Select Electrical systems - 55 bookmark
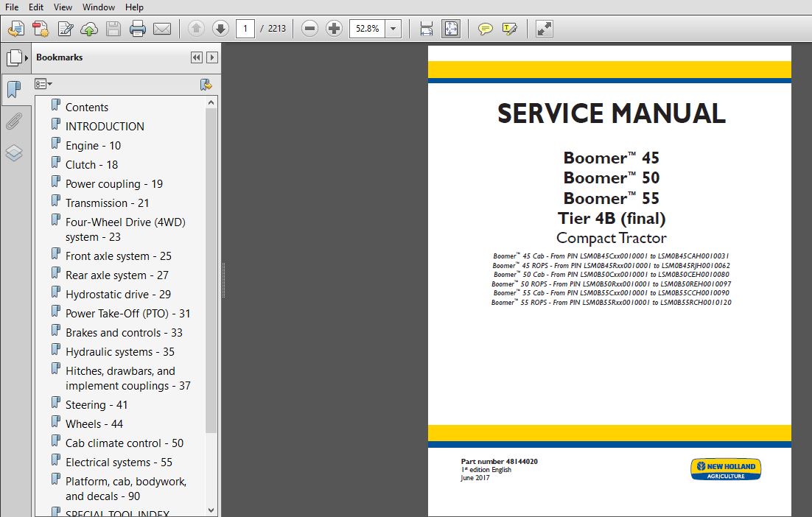This screenshot has height=517, width=812. click(x=119, y=463)
